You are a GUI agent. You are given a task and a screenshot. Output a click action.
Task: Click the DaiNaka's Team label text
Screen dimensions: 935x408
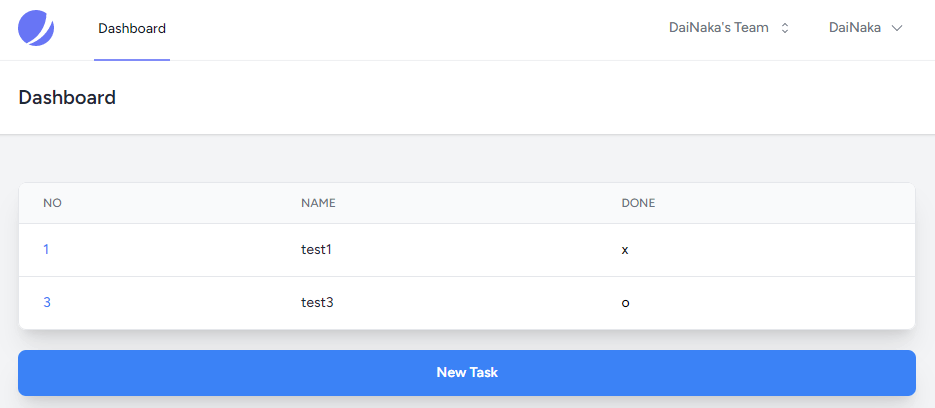719,27
